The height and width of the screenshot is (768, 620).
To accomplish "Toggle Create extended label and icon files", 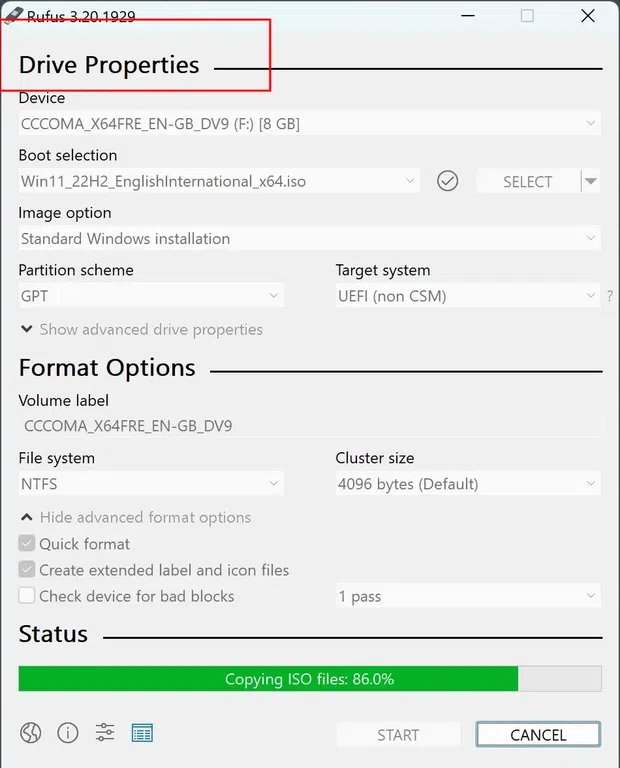I will coord(27,570).
